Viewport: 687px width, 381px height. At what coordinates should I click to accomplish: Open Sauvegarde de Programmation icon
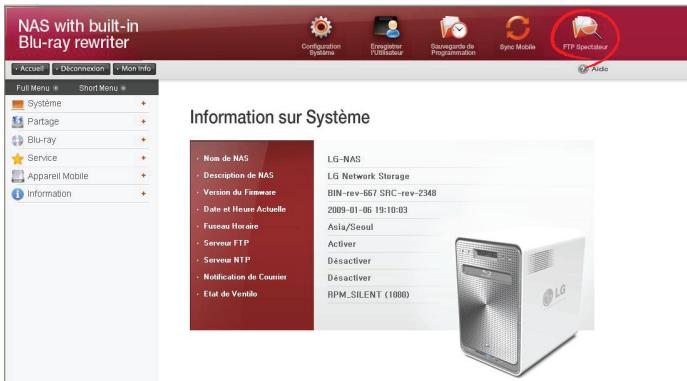tap(453, 28)
